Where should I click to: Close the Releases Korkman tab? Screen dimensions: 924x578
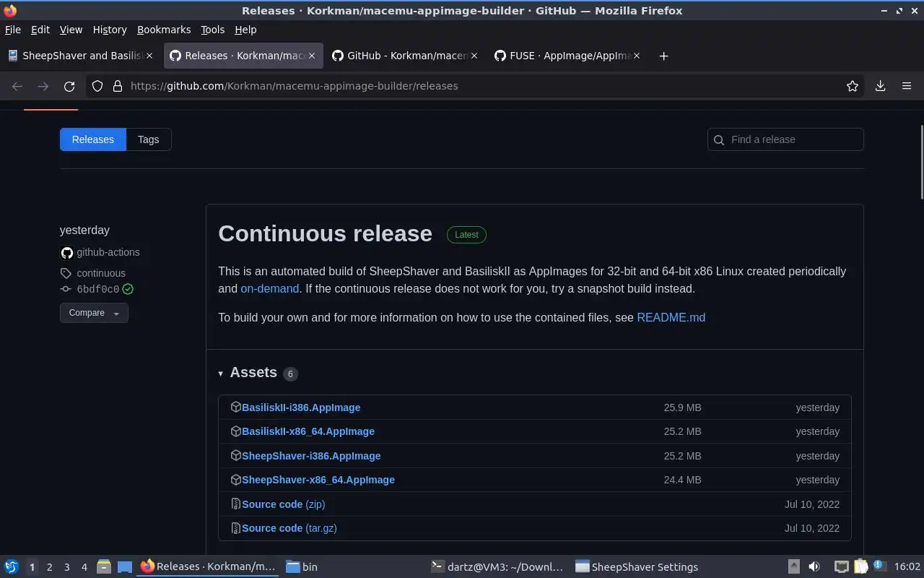[312, 56]
